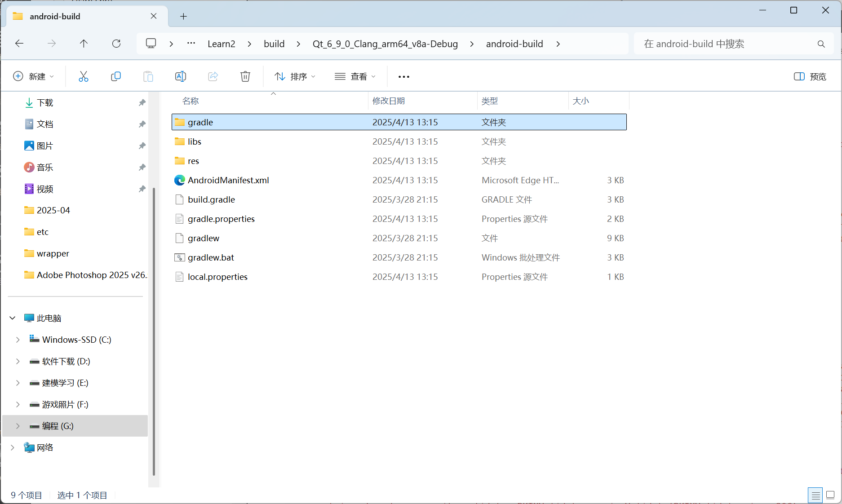Click the Share icon in toolbar
The width and height of the screenshot is (842, 504).
213,76
